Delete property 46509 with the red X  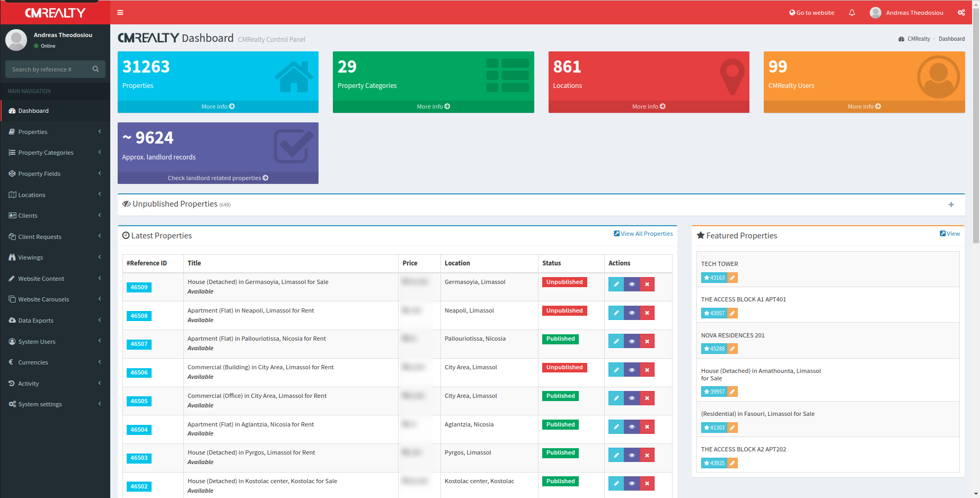pyautogui.click(x=647, y=284)
